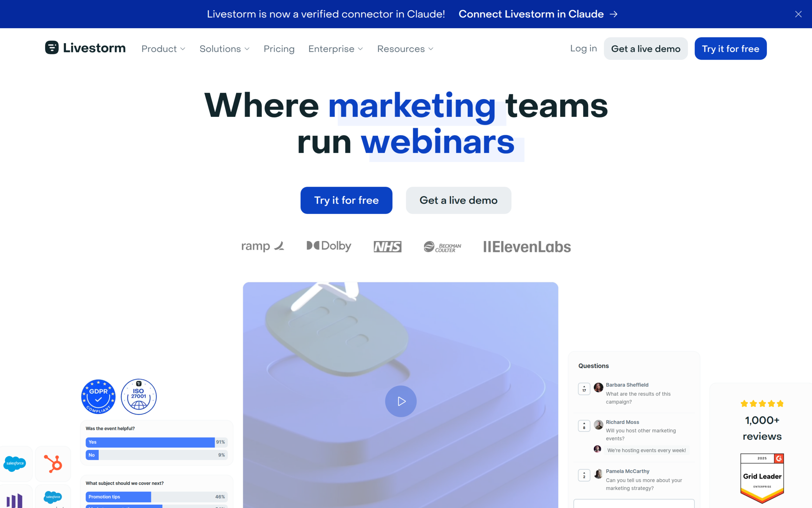Screen dimensions: 812x508
Task: Click Connect Livestorm in Claude link
Action: 531,14
